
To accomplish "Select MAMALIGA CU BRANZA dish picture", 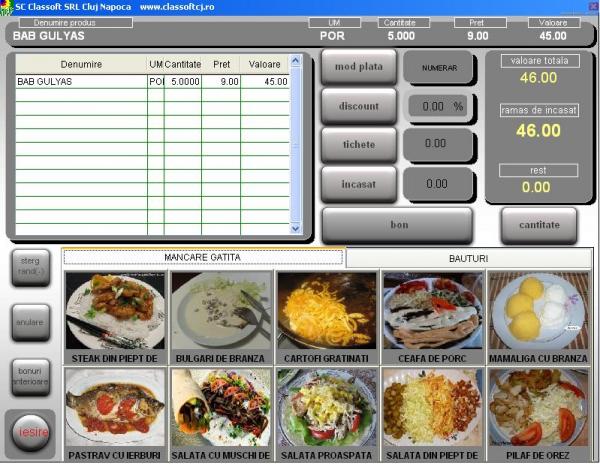I will (x=538, y=312).
